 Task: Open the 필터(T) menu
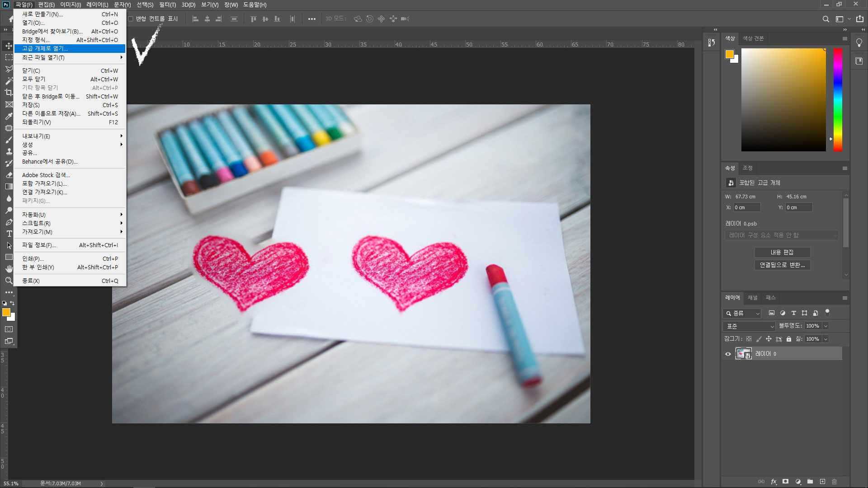167,5
